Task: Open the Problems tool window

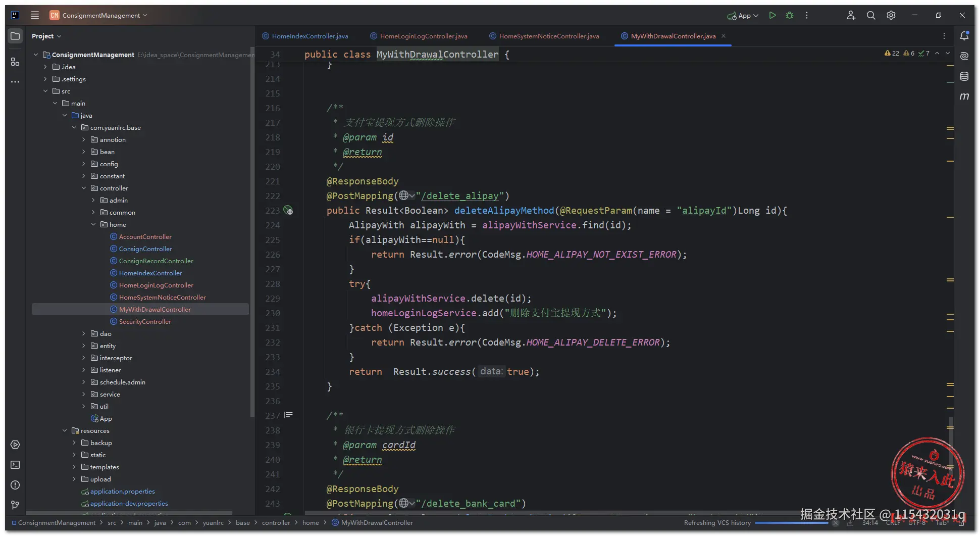Action: click(15, 485)
